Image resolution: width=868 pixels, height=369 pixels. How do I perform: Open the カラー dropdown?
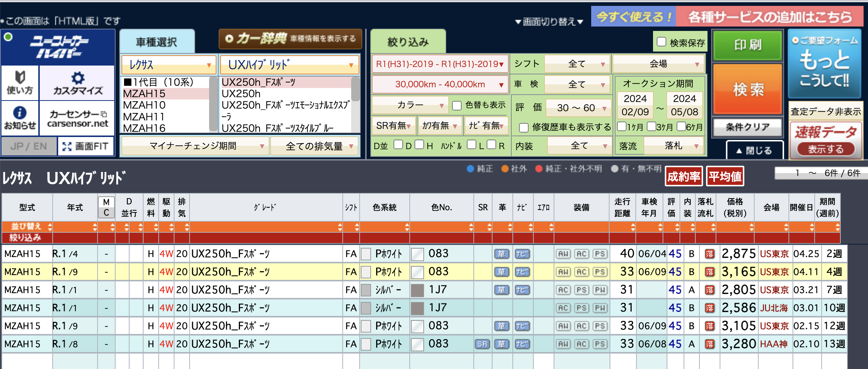[410, 105]
